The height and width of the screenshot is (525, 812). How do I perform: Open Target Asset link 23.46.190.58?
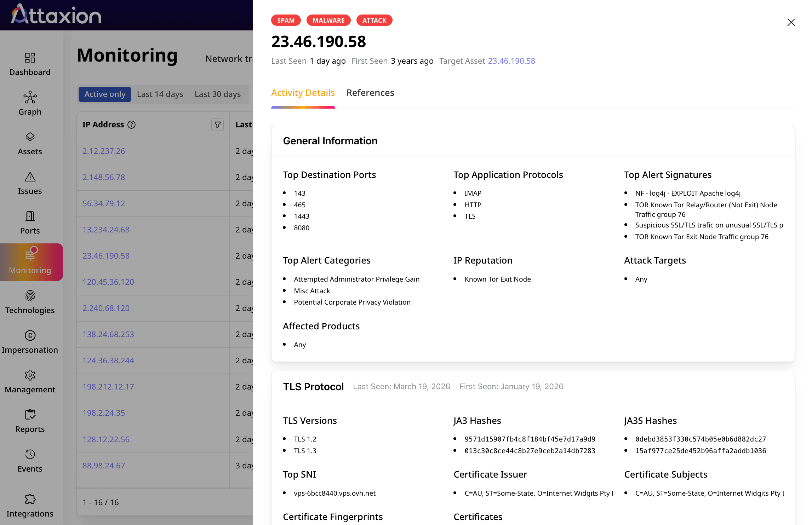click(511, 61)
